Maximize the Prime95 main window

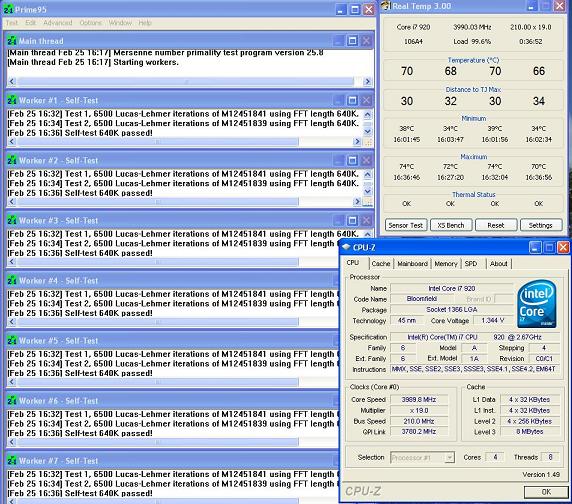point(355,9)
